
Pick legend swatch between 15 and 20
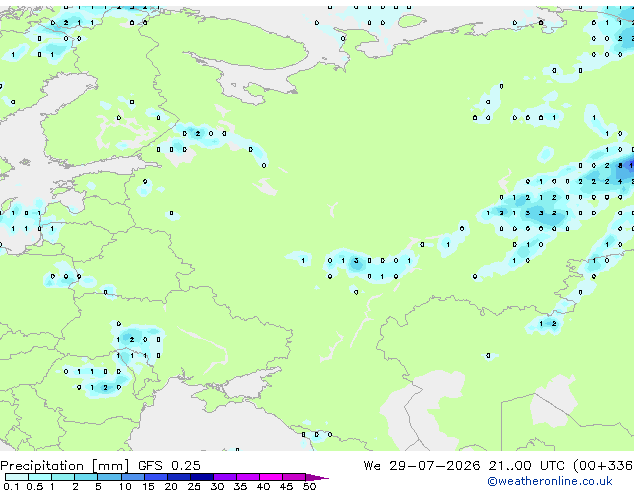coord(156,477)
